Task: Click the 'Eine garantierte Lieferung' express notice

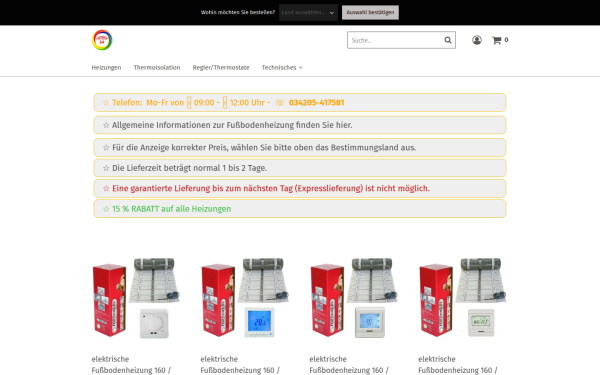Action: (x=300, y=188)
